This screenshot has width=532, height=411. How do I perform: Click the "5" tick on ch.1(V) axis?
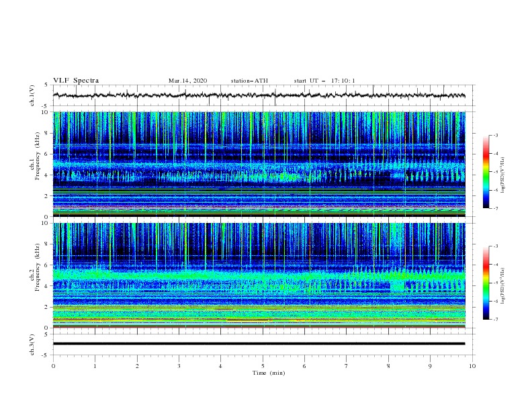click(x=46, y=85)
